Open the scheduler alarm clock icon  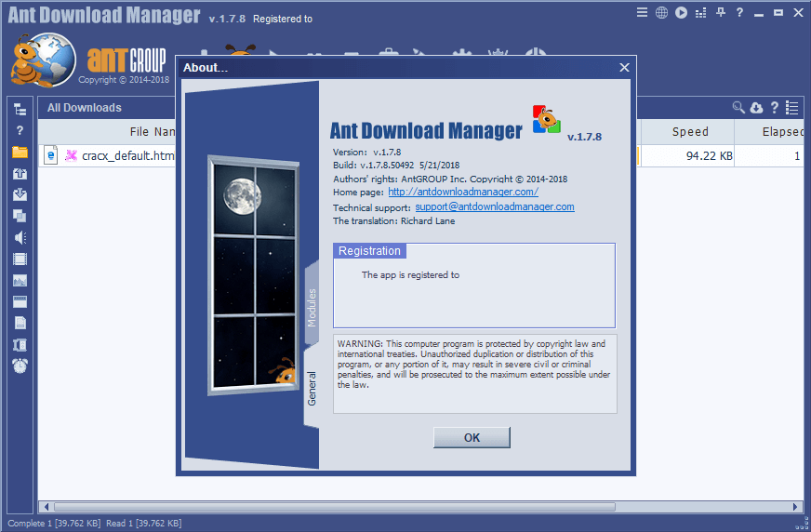pyautogui.click(x=20, y=366)
